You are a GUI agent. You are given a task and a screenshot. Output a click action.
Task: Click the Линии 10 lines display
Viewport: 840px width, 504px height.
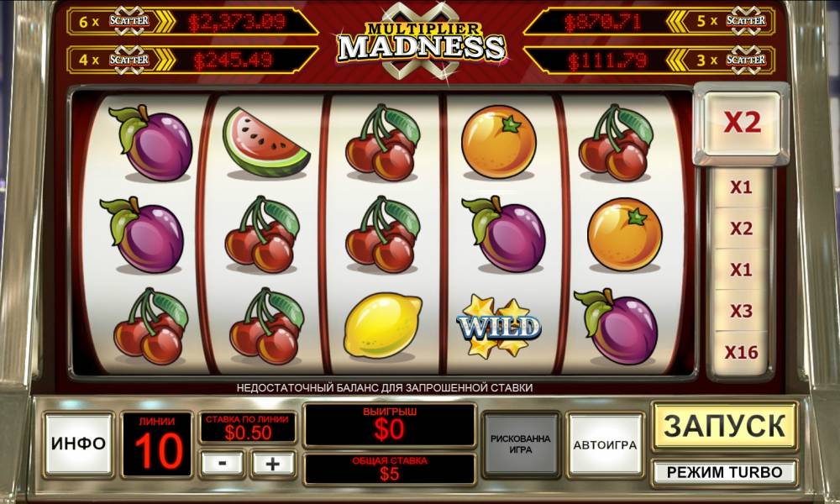click(158, 444)
